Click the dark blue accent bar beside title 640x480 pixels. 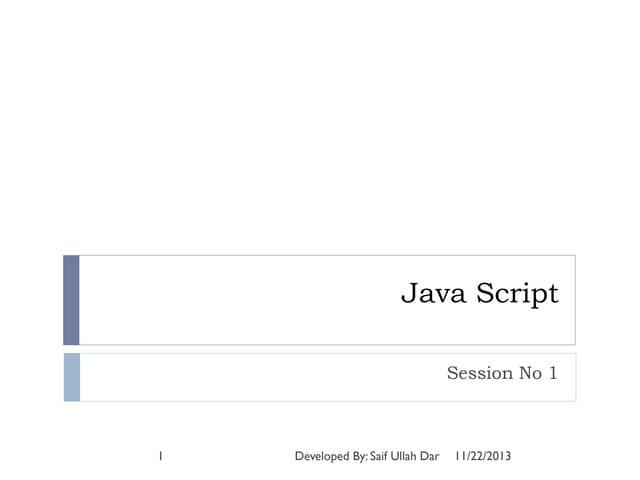coord(71,300)
